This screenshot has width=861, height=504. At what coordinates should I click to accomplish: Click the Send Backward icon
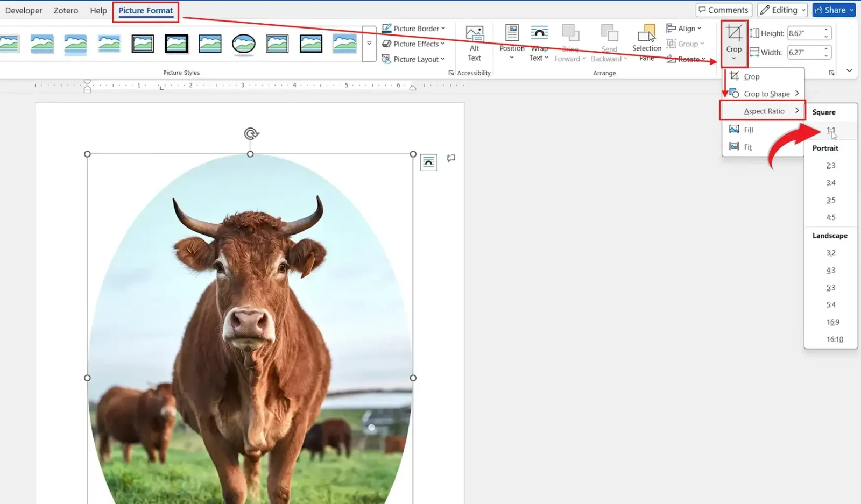pos(609,33)
